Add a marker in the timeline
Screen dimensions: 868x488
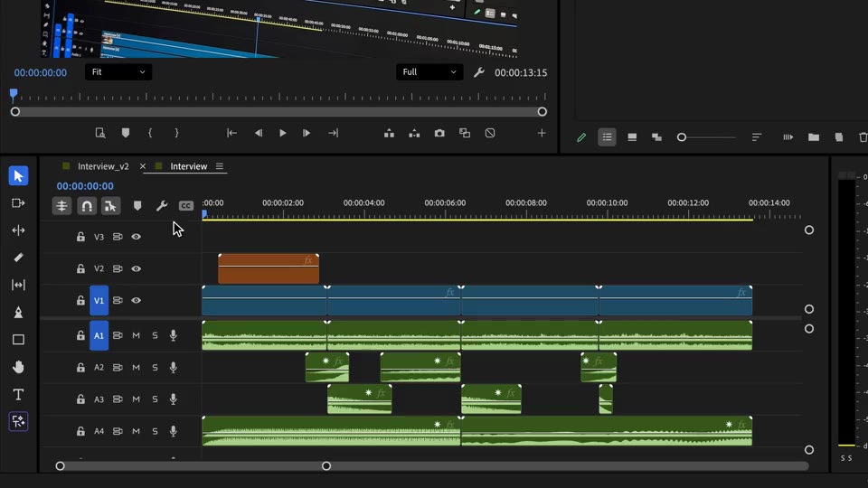[137, 206]
